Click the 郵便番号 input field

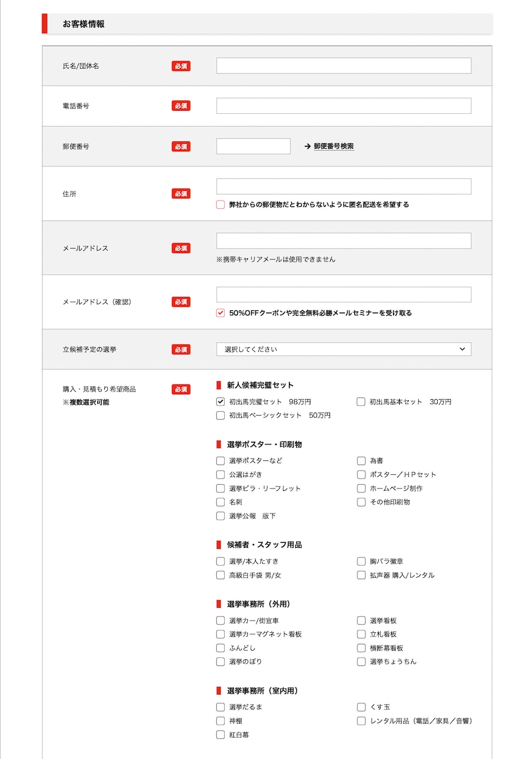[x=253, y=146]
